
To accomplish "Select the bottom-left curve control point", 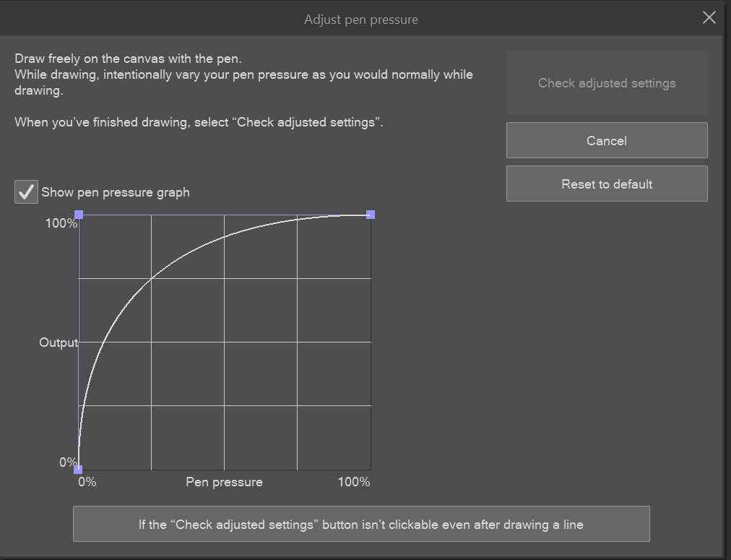I will pos(78,469).
